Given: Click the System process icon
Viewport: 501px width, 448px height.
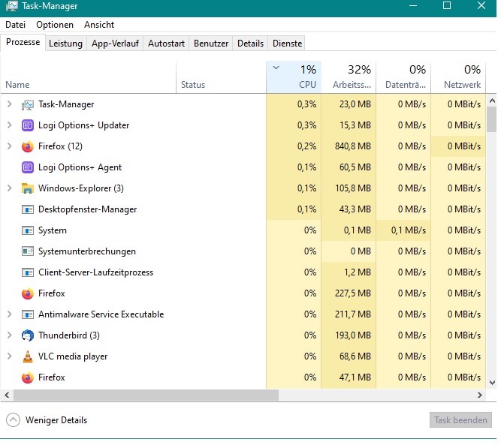Looking at the screenshot, I should [x=28, y=230].
